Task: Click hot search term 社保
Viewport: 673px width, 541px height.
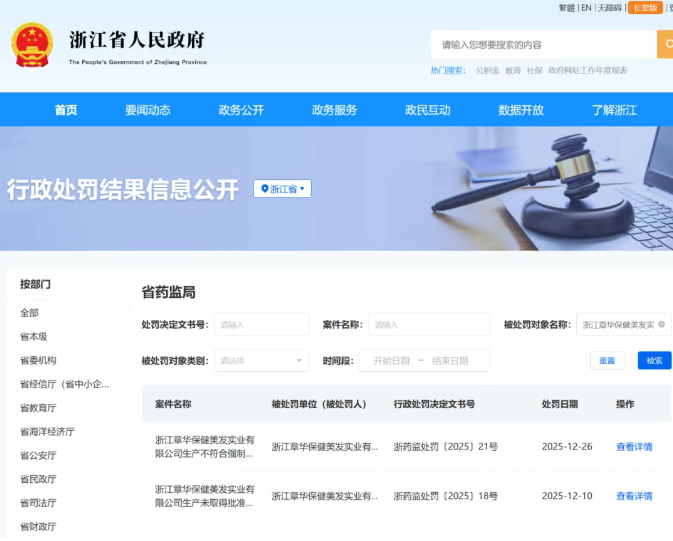Action: coord(534,70)
